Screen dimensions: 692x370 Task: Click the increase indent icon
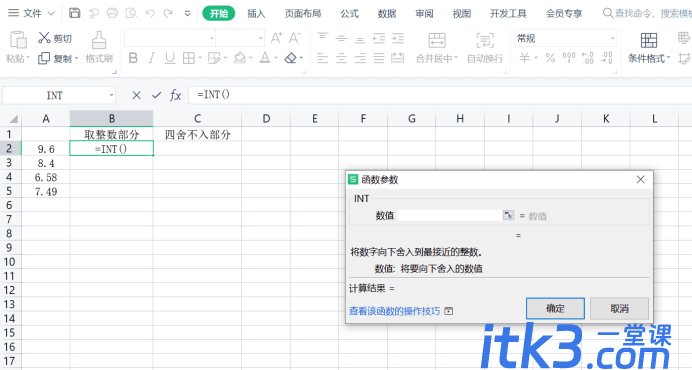pos(398,38)
